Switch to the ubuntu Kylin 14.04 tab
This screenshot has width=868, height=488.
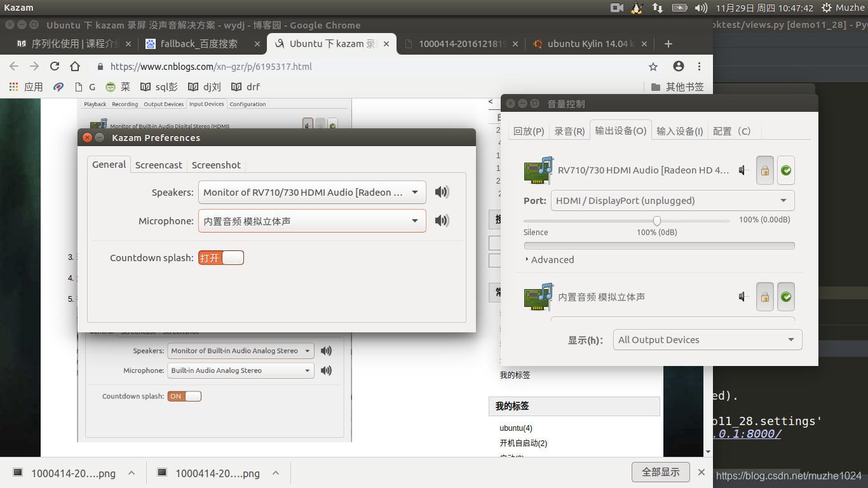[x=590, y=44]
